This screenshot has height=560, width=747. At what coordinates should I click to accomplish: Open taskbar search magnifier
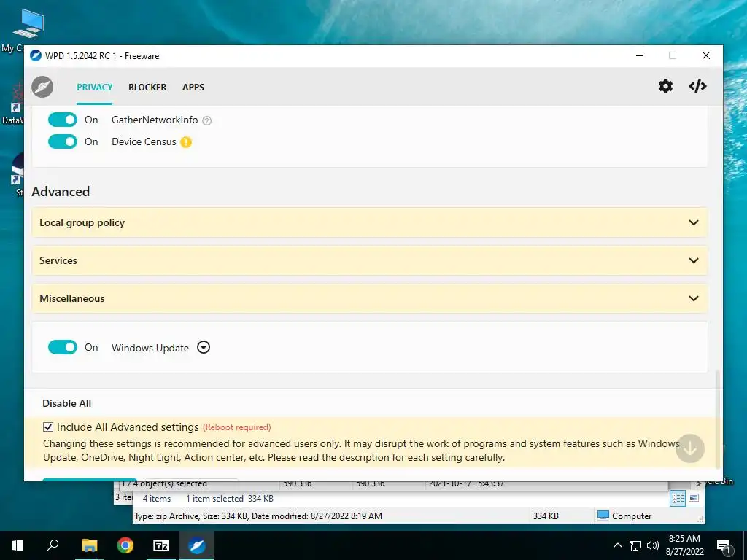coord(53,545)
